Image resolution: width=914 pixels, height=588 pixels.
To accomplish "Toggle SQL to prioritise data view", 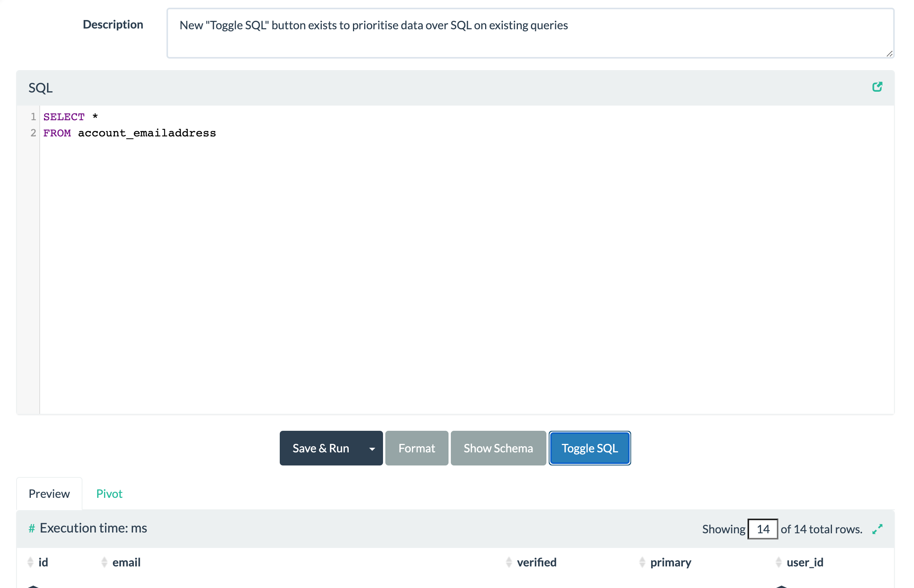I will pos(590,448).
